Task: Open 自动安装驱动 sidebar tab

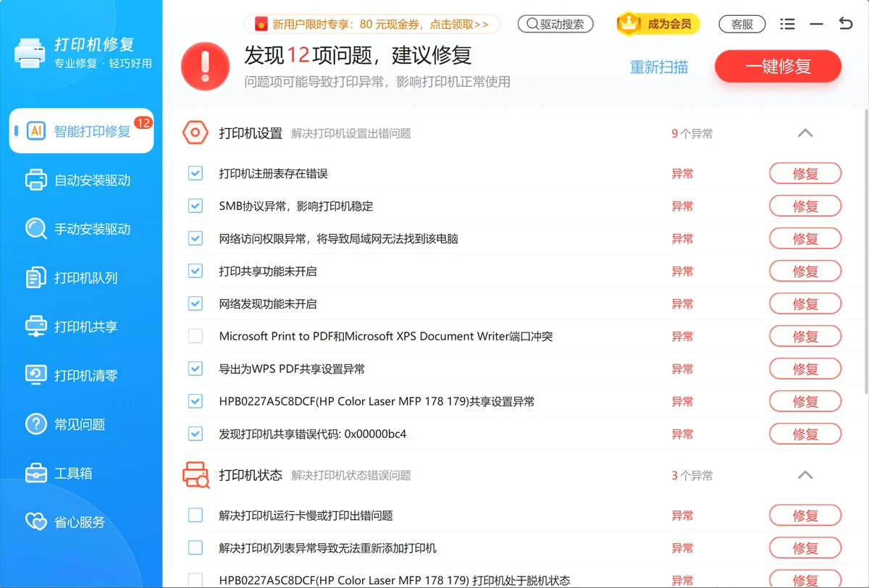Action: pos(81,180)
